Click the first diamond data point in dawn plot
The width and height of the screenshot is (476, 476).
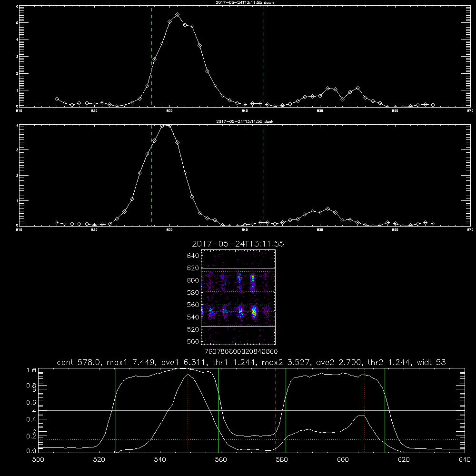[57, 99]
